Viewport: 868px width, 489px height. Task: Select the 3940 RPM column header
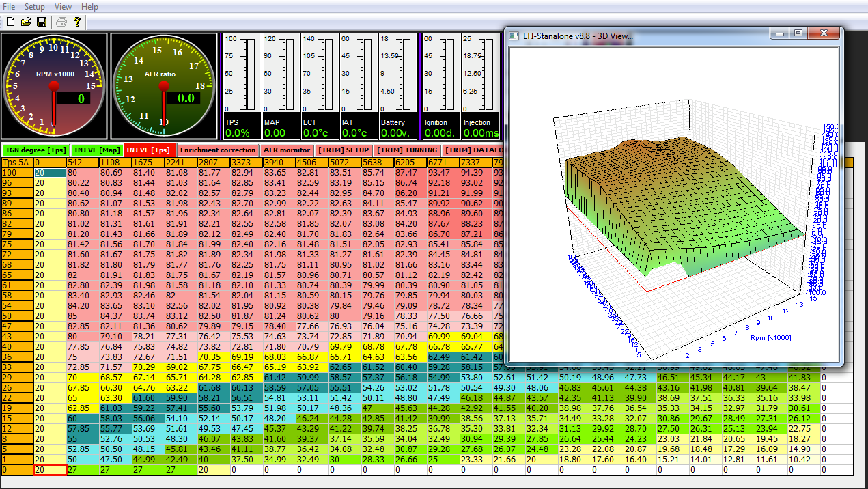279,163
